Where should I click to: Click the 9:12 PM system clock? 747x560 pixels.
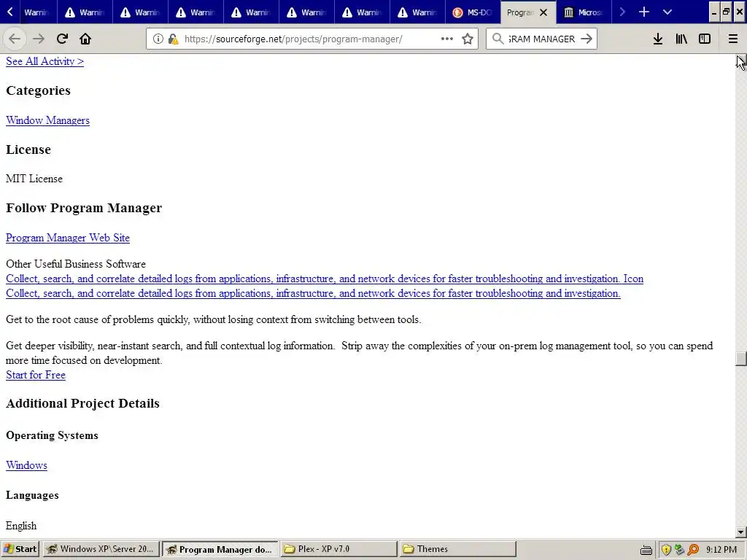click(x=721, y=550)
